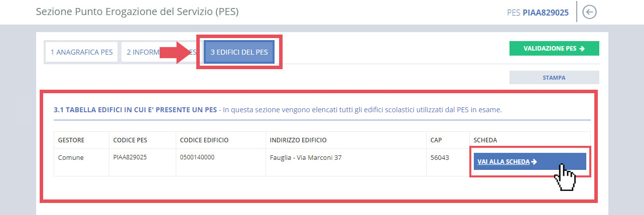
Task: Select the Comune cell in the table
Action: (71, 157)
